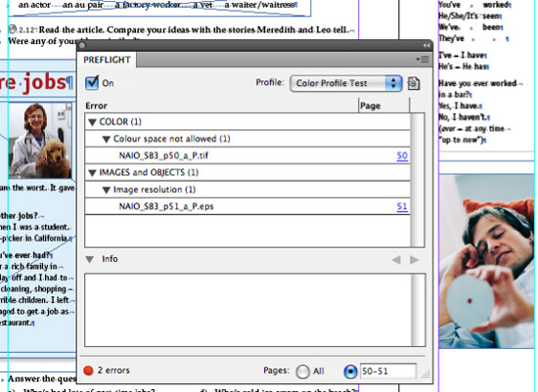Collapse the Preflight panel with double arrows

tap(426, 46)
